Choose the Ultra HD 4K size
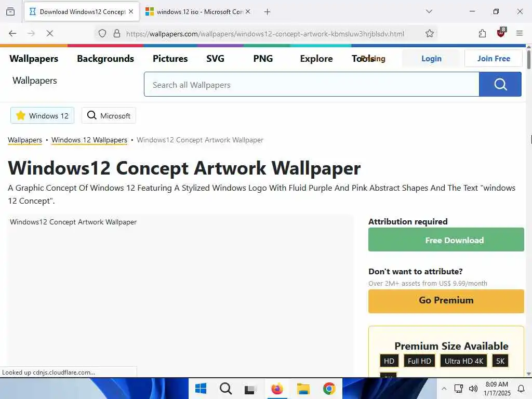Image resolution: width=532 pixels, height=399 pixels. [x=464, y=361]
